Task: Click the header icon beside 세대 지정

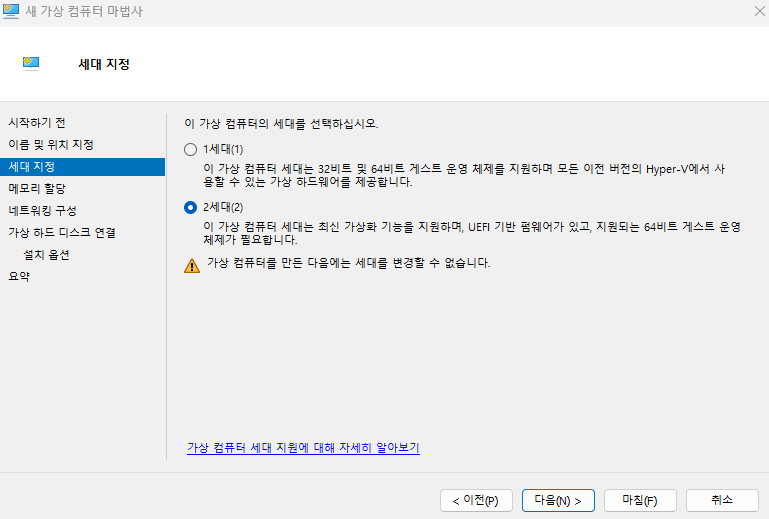Action: pos(31,63)
